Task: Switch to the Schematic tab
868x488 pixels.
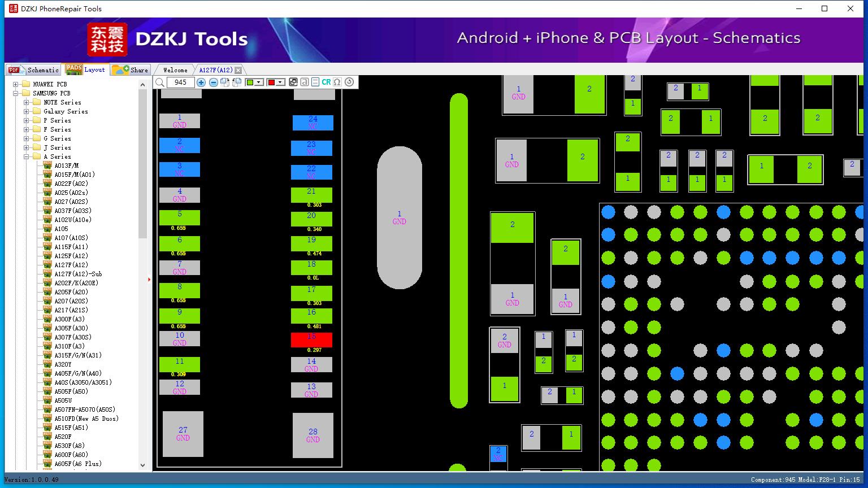Action: [x=34, y=69]
